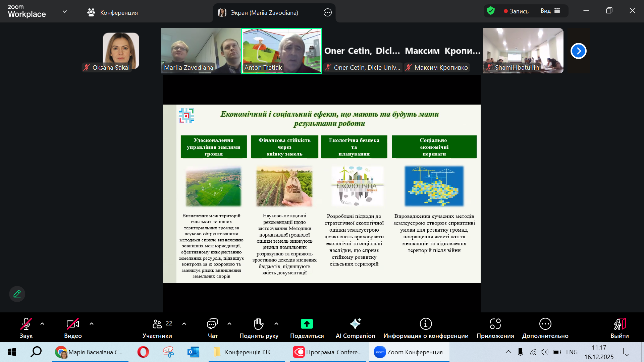Open conference information
Image resolution: width=644 pixels, height=362 pixels.
(426, 328)
